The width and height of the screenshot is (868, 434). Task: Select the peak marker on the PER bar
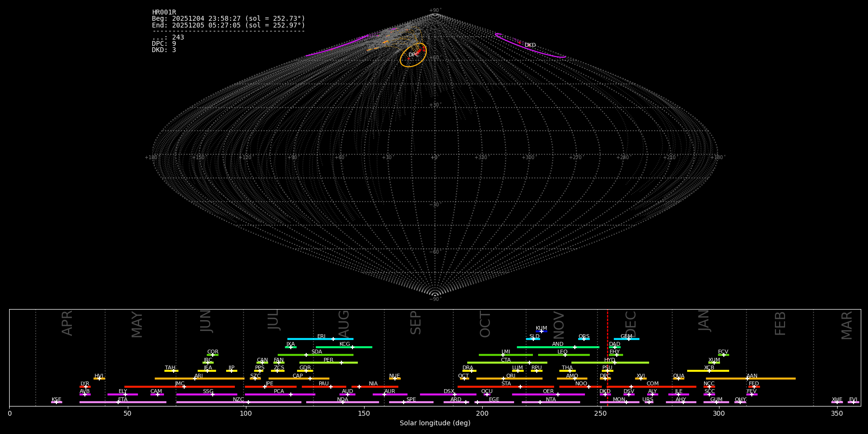pyautogui.click(x=341, y=363)
